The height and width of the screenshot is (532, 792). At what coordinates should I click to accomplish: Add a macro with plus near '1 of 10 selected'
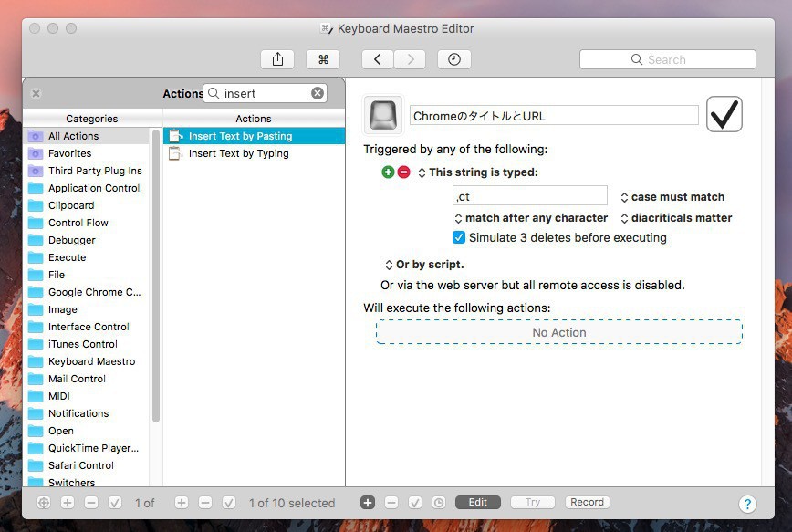(x=182, y=503)
